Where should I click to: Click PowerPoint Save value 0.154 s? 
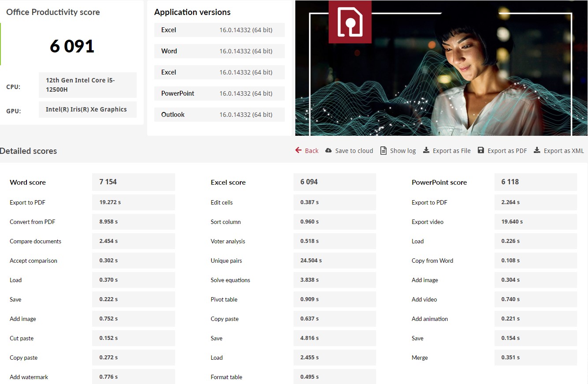pyautogui.click(x=536, y=338)
